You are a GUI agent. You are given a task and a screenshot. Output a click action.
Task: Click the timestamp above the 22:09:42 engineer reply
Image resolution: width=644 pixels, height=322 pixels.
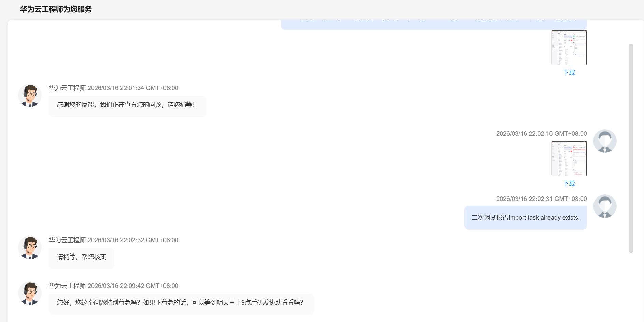(133, 286)
